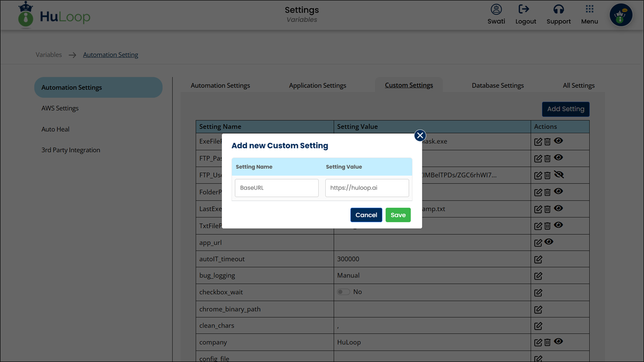Switch to Application Settings tab
The height and width of the screenshot is (362, 644).
pos(317,85)
